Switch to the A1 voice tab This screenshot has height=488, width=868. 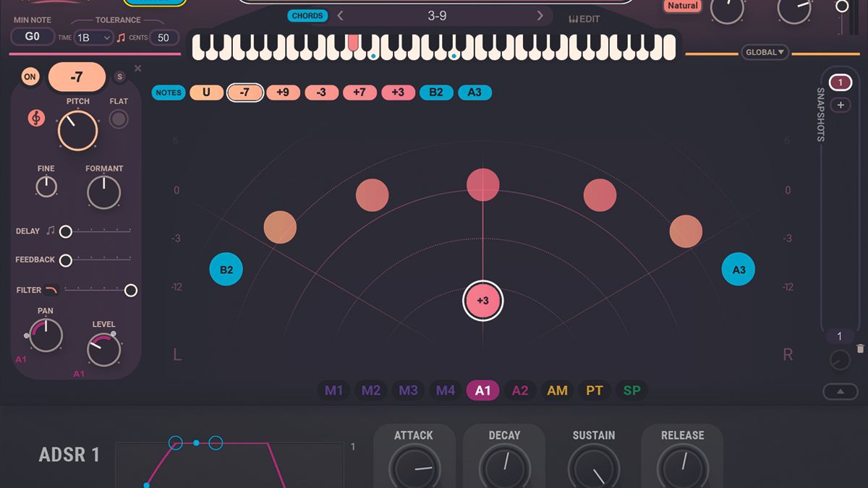[x=483, y=390]
